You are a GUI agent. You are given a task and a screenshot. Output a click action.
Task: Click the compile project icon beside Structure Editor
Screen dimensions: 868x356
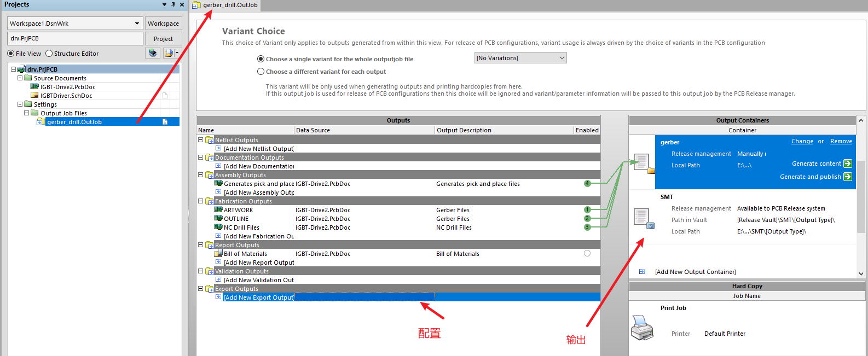point(153,53)
